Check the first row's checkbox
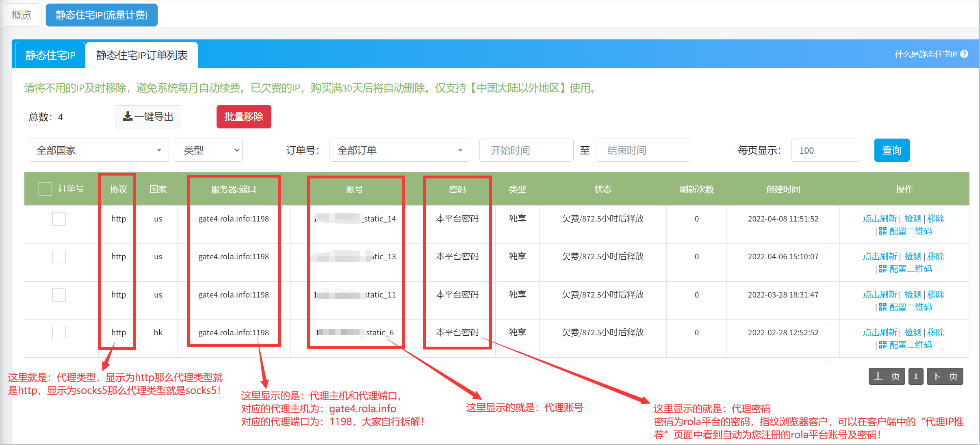The width and height of the screenshot is (980, 445). click(59, 219)
